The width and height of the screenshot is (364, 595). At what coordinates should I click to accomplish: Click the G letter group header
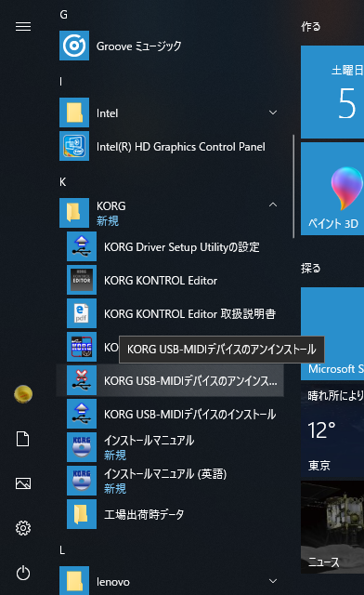click(x=63, y=15)
